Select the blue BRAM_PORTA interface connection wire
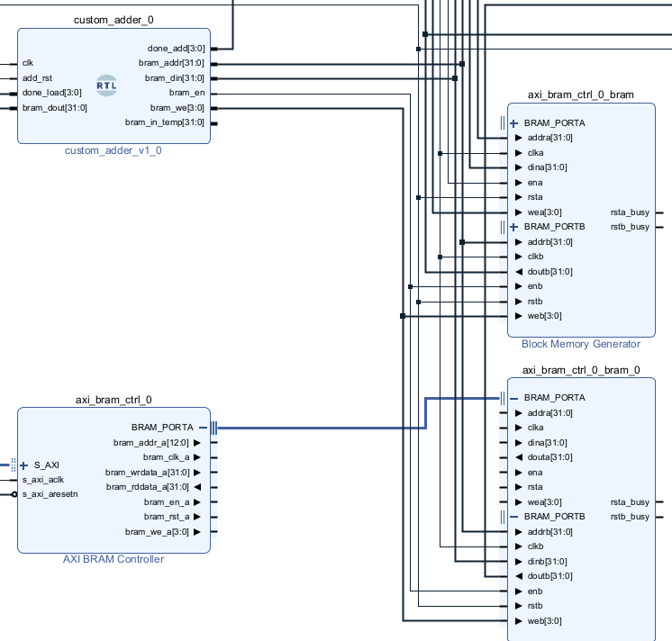 tap(322, 428)
